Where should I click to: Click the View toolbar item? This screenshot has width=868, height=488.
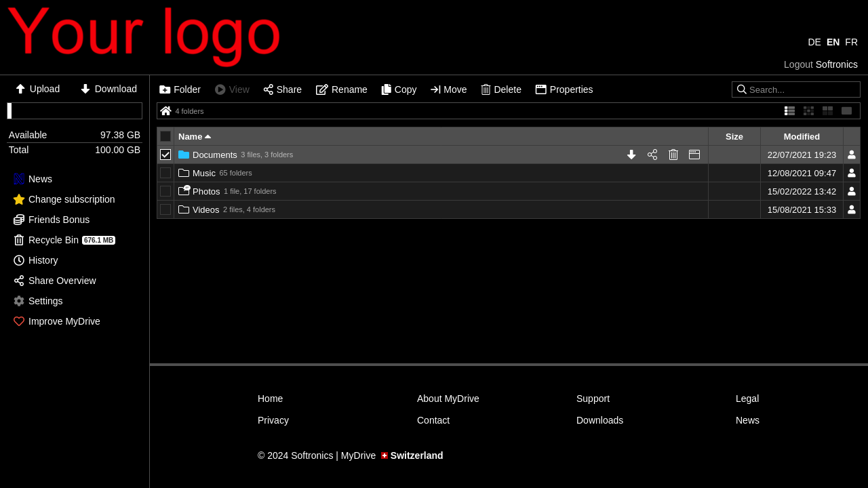coord(232,89)
